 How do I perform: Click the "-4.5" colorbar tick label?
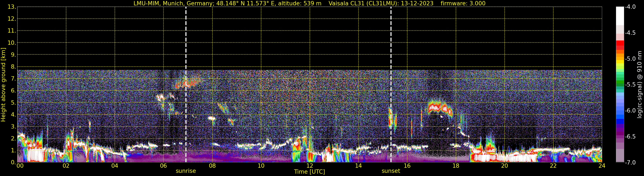tap(630, 33)
